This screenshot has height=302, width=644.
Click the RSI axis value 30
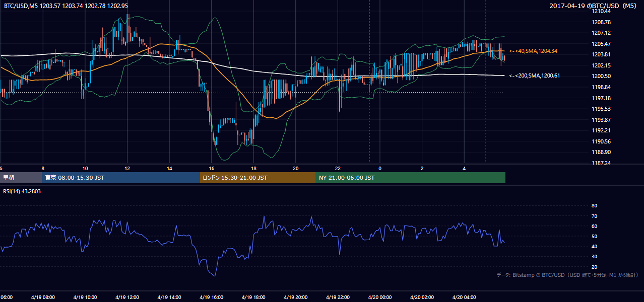click(x=594, y=257)
